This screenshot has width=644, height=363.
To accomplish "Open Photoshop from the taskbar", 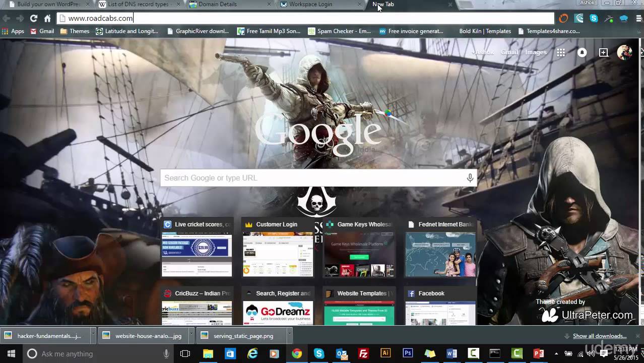I will coord(408,354).
